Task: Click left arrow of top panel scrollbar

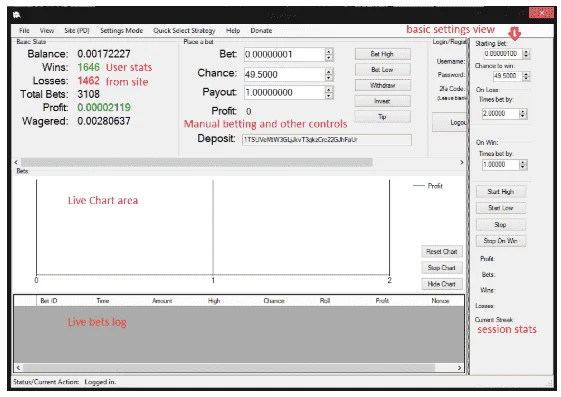Action: [16, 162]
